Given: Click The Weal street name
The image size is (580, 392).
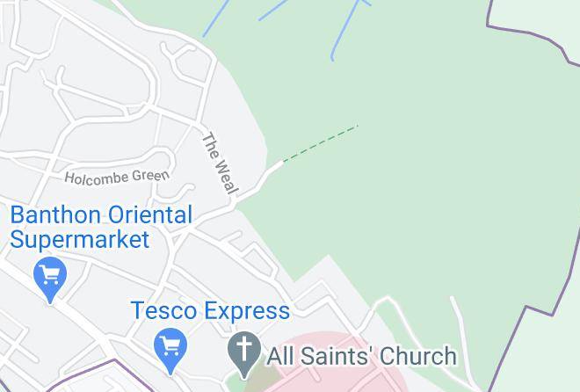Looking at the screenshot, I should click(x=220, y=163).
